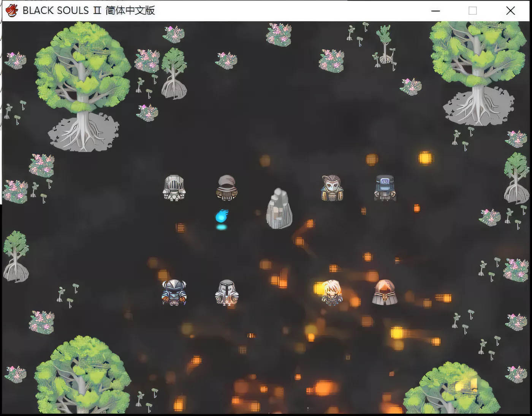Image resolution: width=532 pixels, height=416 pixels.
Task: Select the character wearing the beaked mask
Action: pos(332,188)
